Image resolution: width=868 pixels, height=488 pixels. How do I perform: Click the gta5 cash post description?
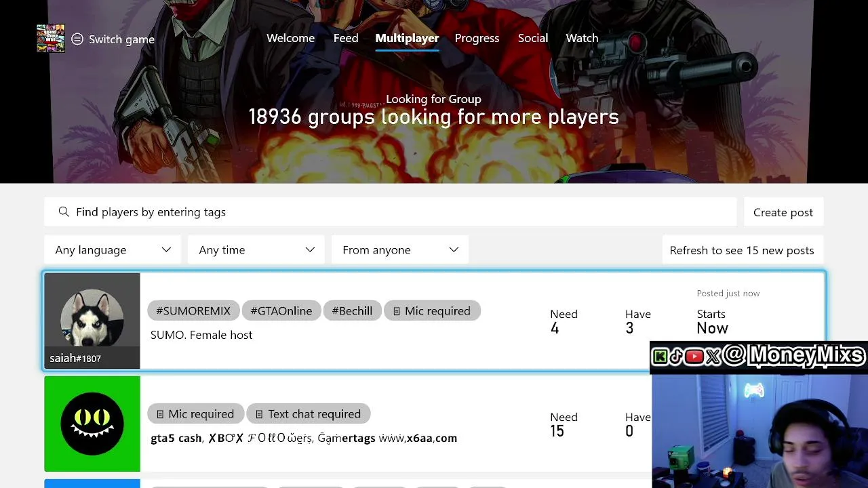pos(304,439)
